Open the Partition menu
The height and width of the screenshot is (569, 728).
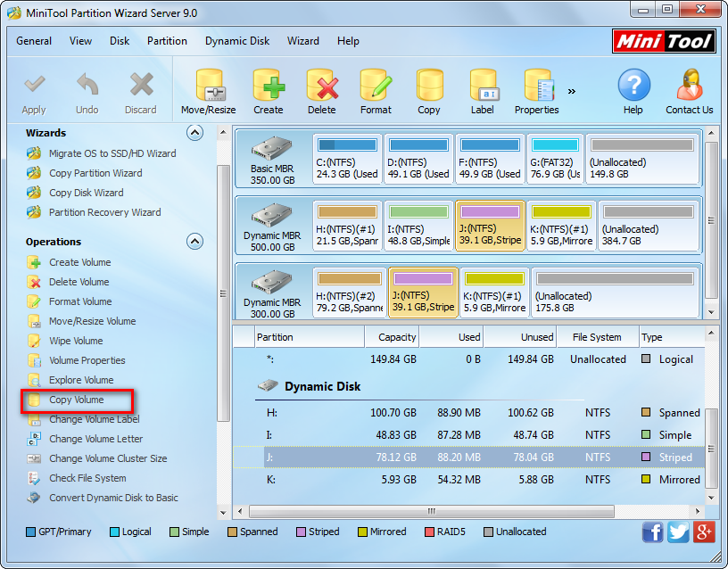(x=167, y=41)
